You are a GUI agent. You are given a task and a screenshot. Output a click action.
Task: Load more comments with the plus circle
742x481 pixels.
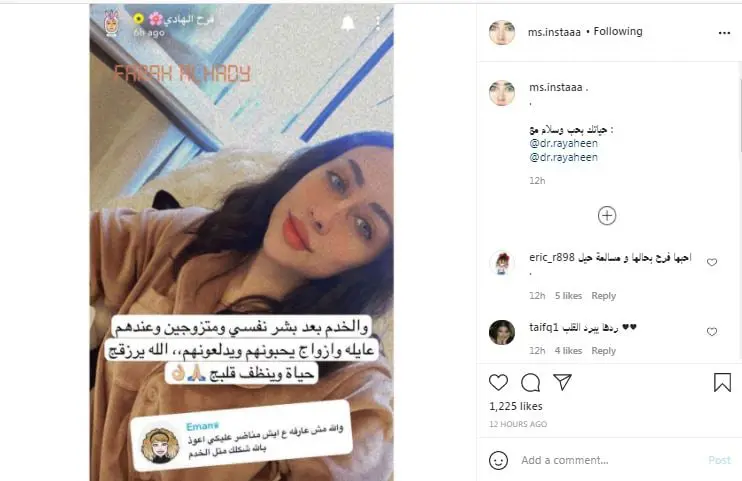pos(607,216)
